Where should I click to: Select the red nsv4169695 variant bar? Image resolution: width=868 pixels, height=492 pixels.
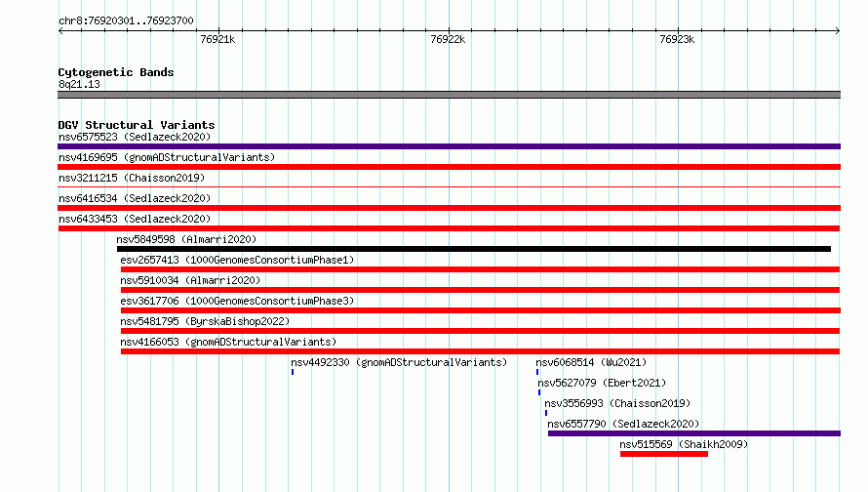tap(449, 167)
